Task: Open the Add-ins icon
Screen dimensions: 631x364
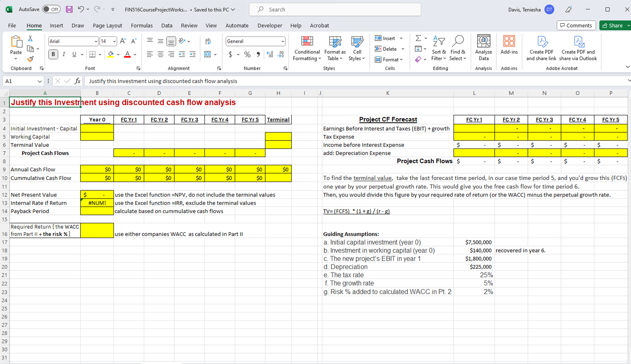Action: pos(509,45)
